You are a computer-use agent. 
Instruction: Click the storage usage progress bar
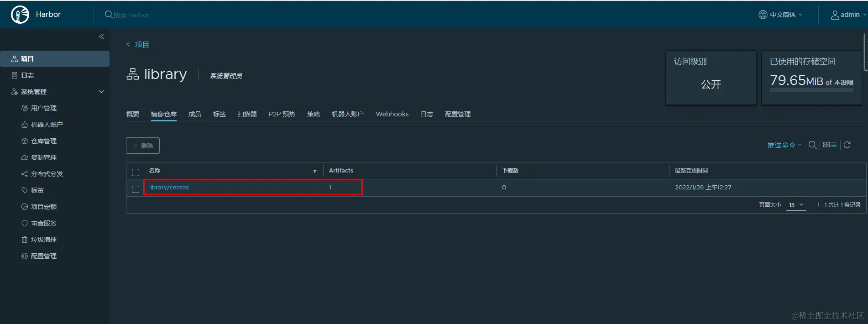811,90
